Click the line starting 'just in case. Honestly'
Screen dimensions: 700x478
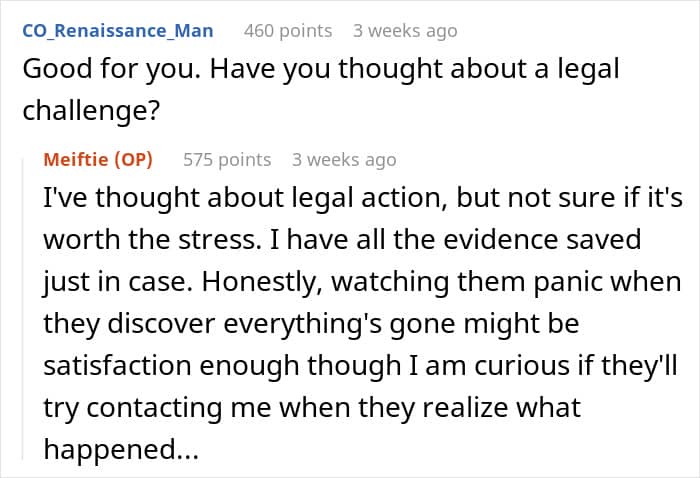click(362, 282)
